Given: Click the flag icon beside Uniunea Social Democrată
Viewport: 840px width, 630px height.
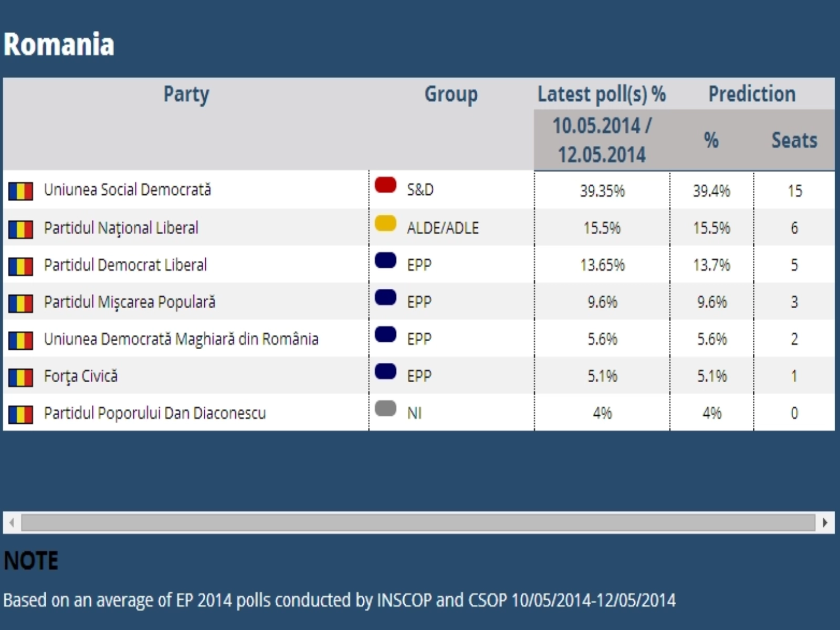Looking at the screenshot, I should [20, 191].
